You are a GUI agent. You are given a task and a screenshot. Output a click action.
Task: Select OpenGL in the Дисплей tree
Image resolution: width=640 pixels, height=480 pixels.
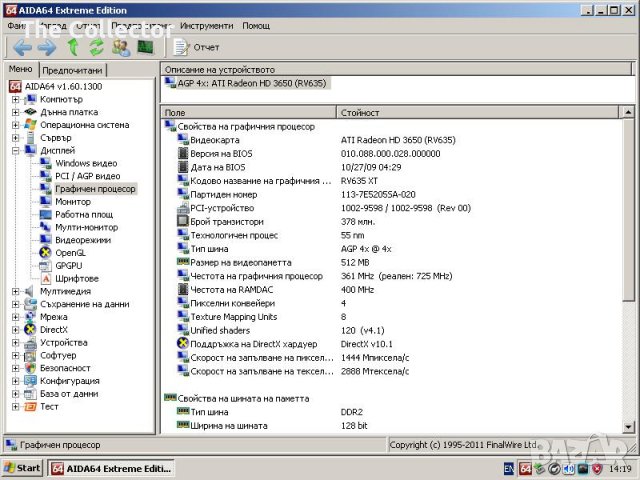coord(70,252)
